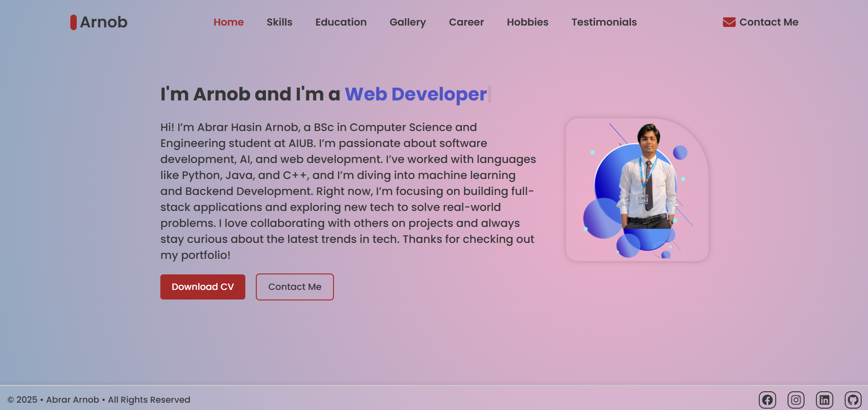This screenshot has width=868, height=410.
Task: Select Career in the navigation bar
Action: click(466, 22)
